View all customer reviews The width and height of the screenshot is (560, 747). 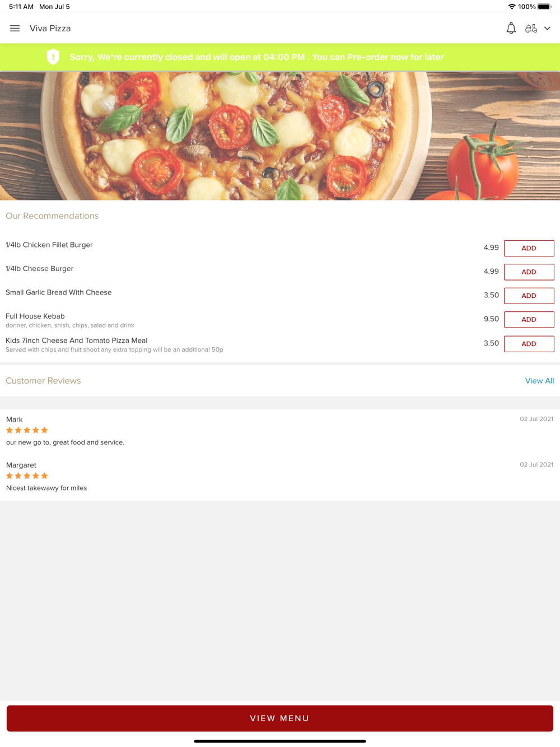tap(539, 381)
